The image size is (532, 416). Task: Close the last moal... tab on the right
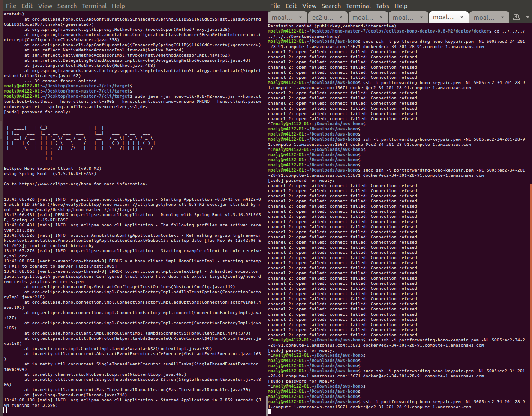(x=502, y=17)
